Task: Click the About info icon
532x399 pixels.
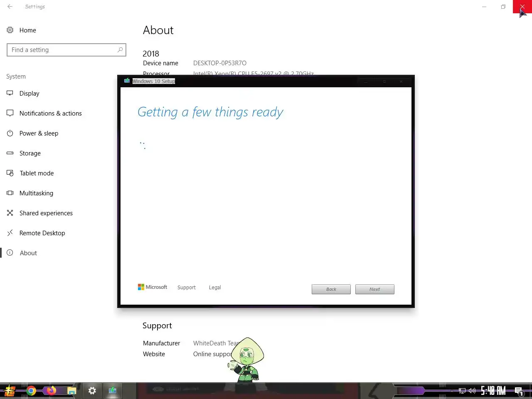Action: tap(10, 253)
